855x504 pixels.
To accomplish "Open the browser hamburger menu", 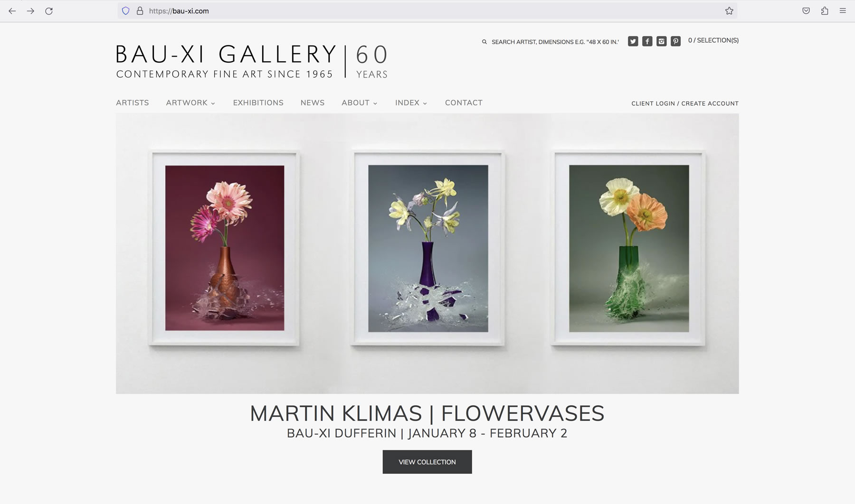I will pos(843,11).
